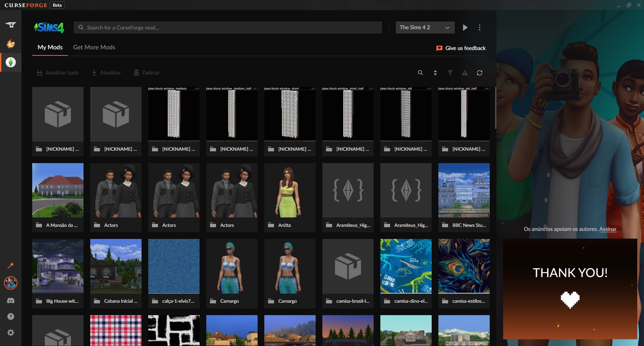Click the search magnifier icon in mods toolbar
This screenshot has height=346, width=644.
click(420, 73)
